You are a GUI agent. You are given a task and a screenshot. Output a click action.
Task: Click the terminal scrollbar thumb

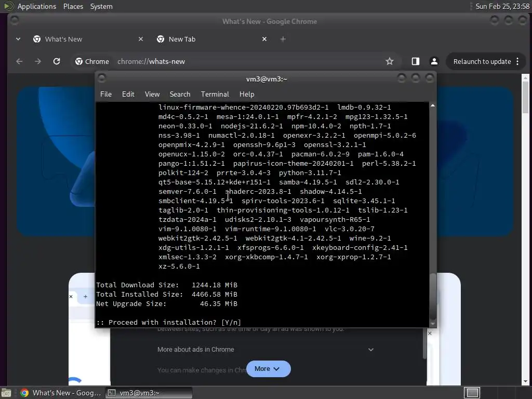(433, 295)
